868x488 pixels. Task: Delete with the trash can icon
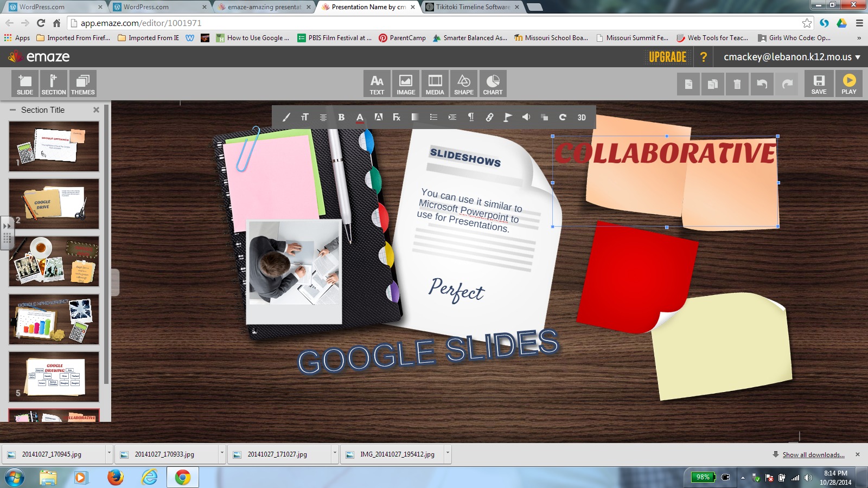pyautogui.click(x=737, y=84)
